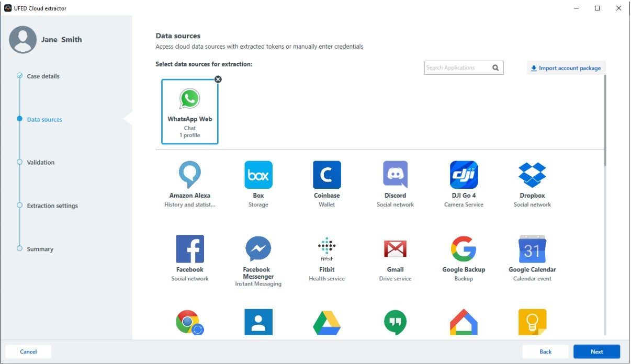Open the Validation step

coord(41,163)
